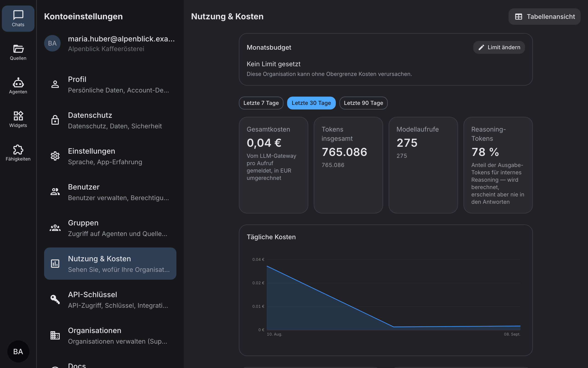This screenshot has height=368, width=588.
Task: Open the Datenschutz settings entry
Action: tap(110, 120)
